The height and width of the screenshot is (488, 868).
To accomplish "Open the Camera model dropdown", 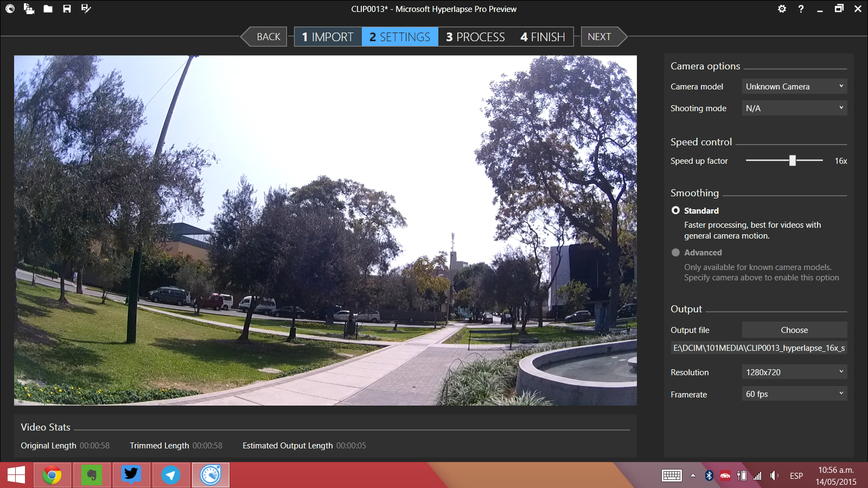I will click(x=794, y=86).
